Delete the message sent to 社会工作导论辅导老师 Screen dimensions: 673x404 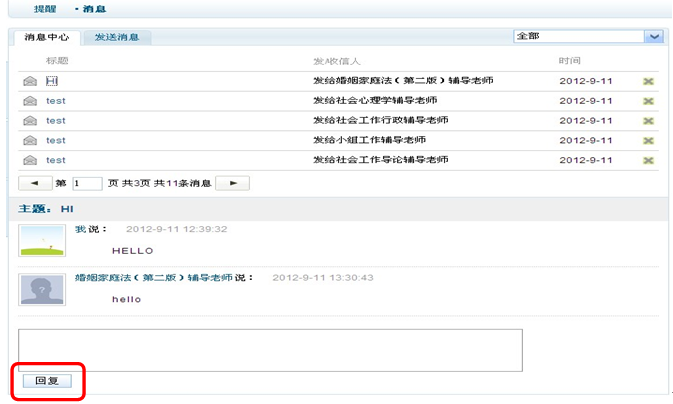pos(648,160)
